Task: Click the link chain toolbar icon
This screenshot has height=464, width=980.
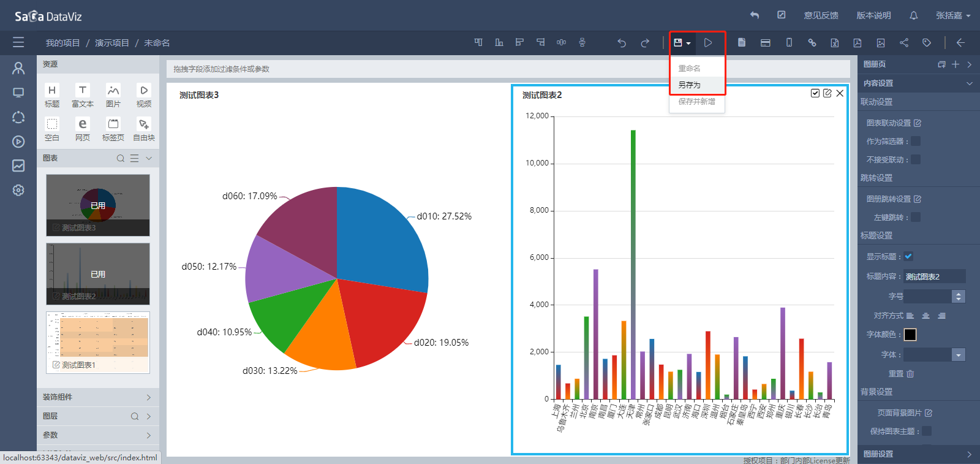Action: pos(812,43)
